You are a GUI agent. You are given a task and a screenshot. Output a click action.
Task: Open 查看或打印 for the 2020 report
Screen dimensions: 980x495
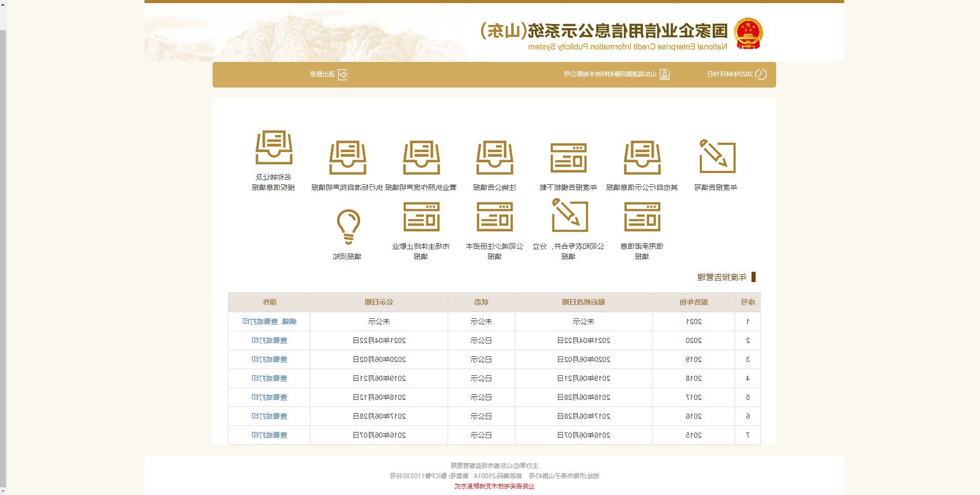coord(269,340)
